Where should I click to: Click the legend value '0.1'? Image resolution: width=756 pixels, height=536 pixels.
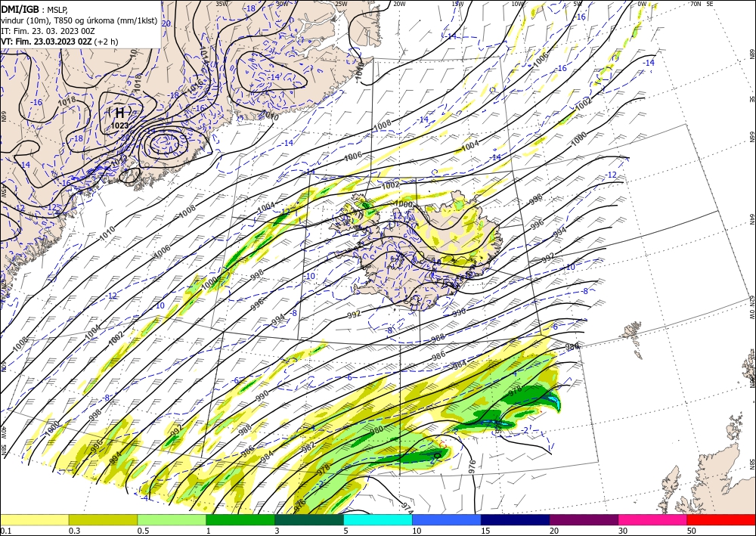click(5, 531)
